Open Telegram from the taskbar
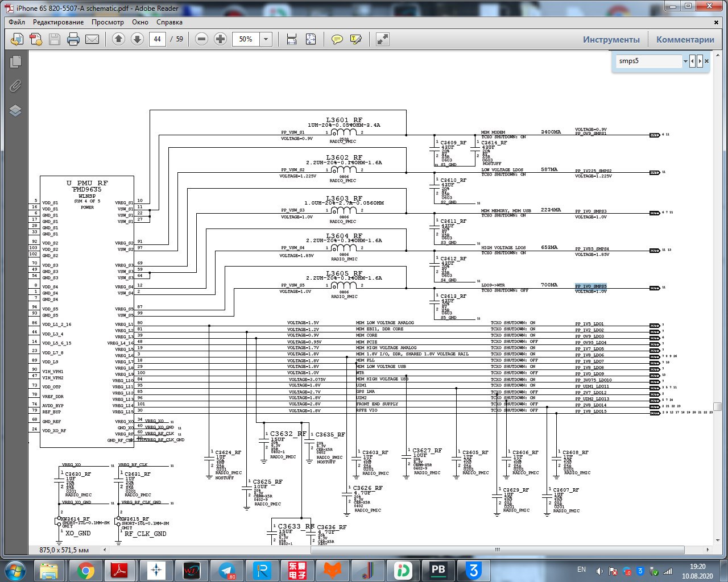728x582 pixels. click(227, 570)
